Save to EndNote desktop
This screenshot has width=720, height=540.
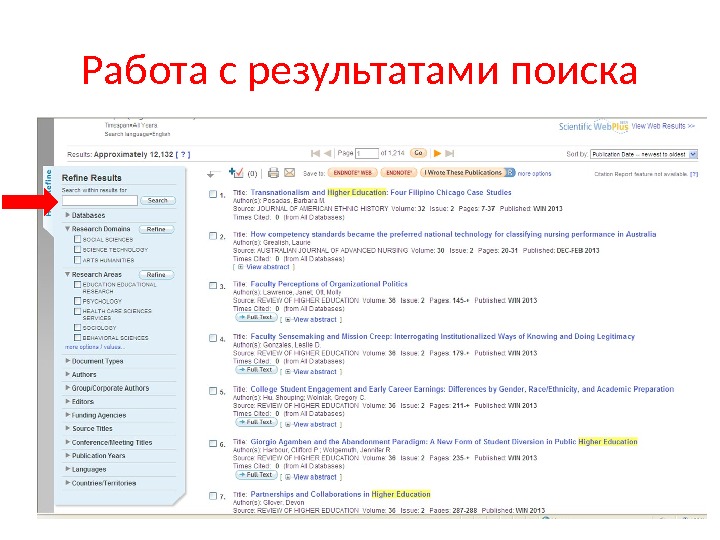399,173
